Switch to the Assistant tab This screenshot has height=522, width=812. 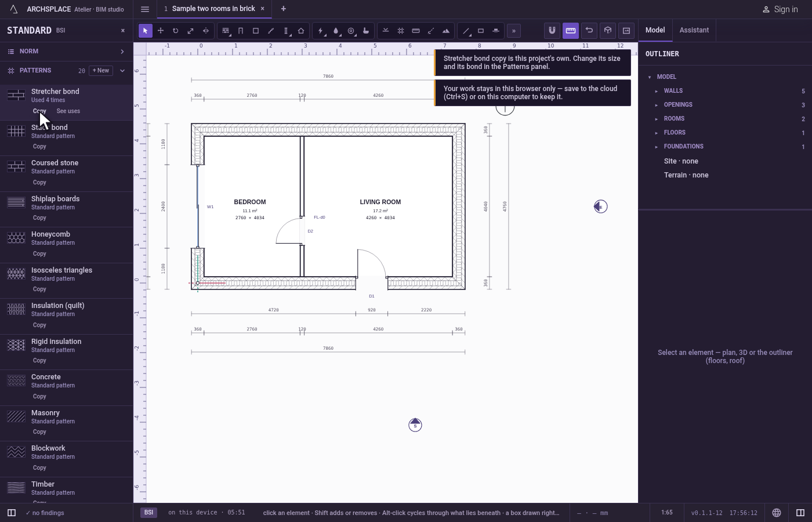point(694,30)
